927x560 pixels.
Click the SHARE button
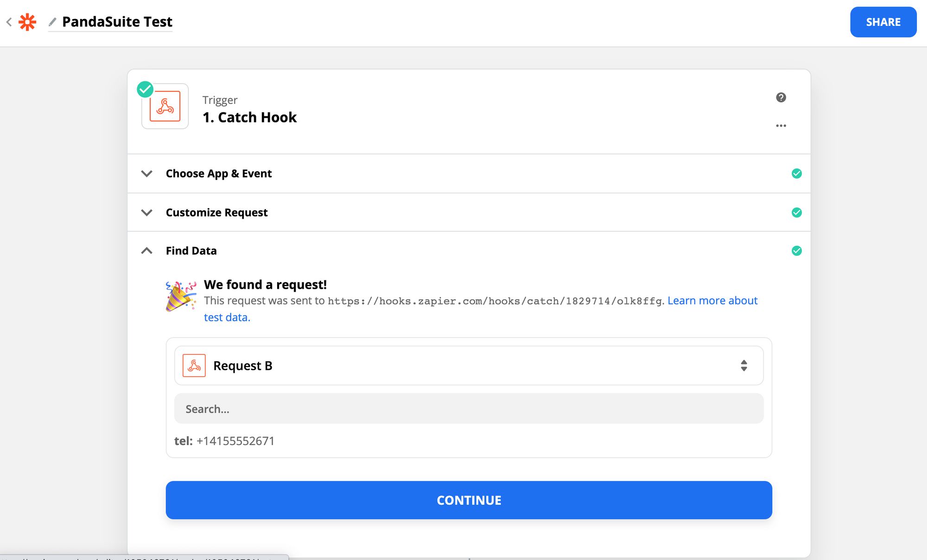(883, 22)
